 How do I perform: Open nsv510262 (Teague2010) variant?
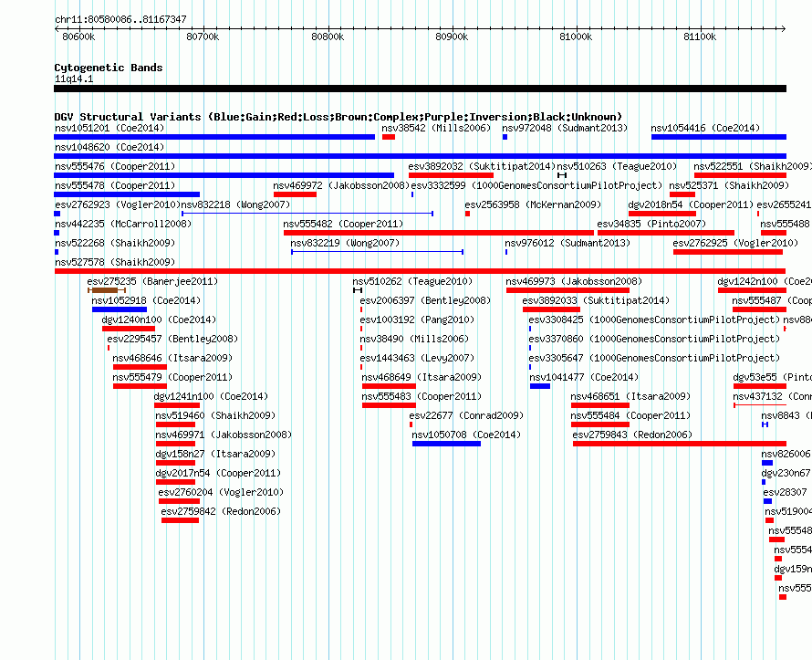click(x=412, y=281)
